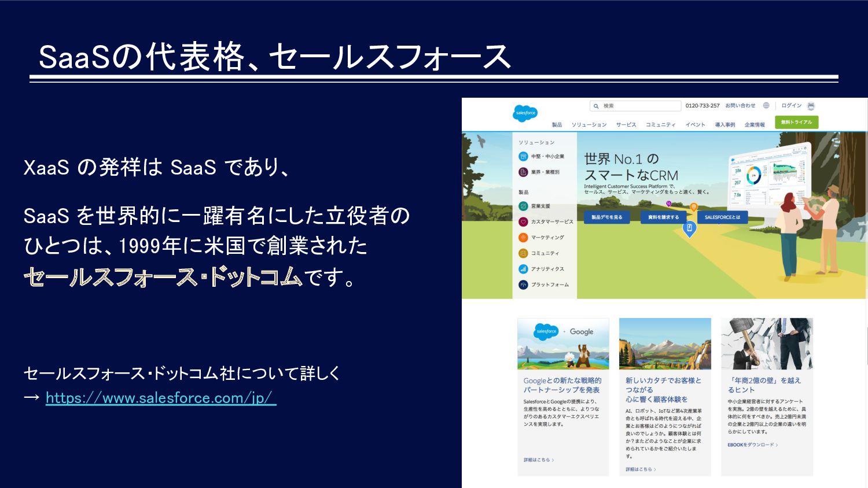This screenshot has width=868, height=488.
Task: Click the マーケティング orange icon
Action: (x=523, y=237)
